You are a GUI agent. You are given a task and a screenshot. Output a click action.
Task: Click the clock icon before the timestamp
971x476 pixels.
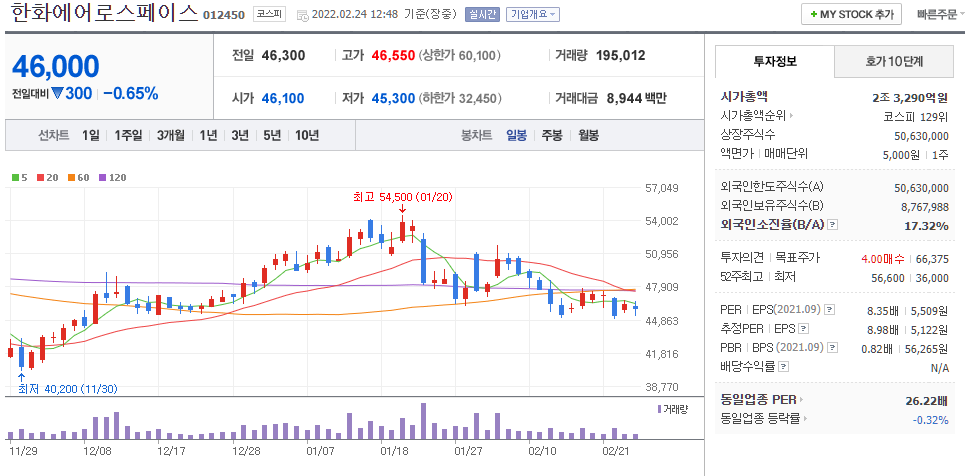point(303,15)
